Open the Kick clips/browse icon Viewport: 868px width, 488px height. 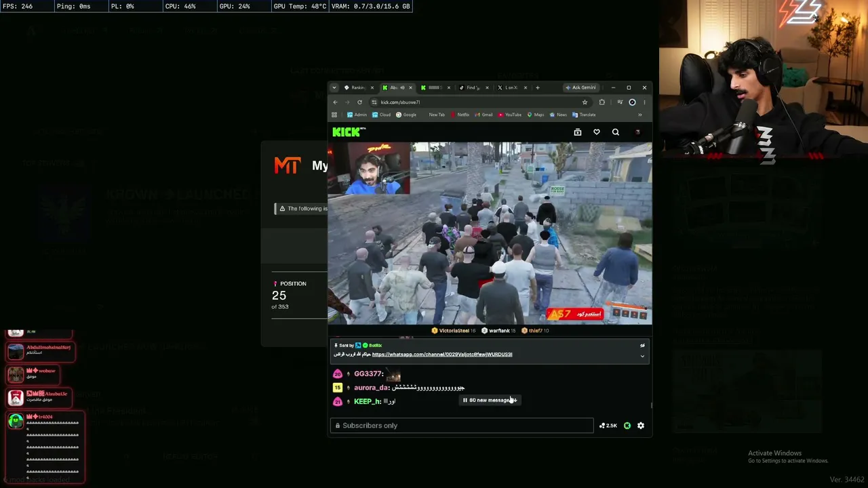coord(578,132)
